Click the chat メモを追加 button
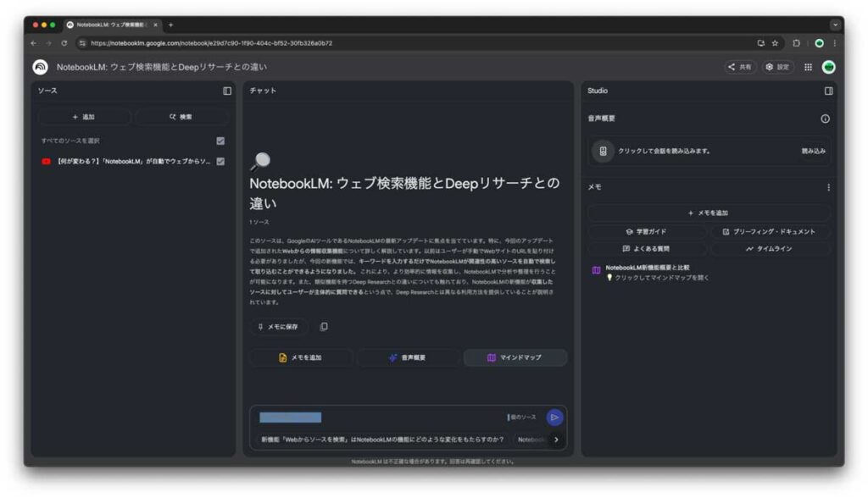This screenshot has height=498, width=868. tap(301, 357)
